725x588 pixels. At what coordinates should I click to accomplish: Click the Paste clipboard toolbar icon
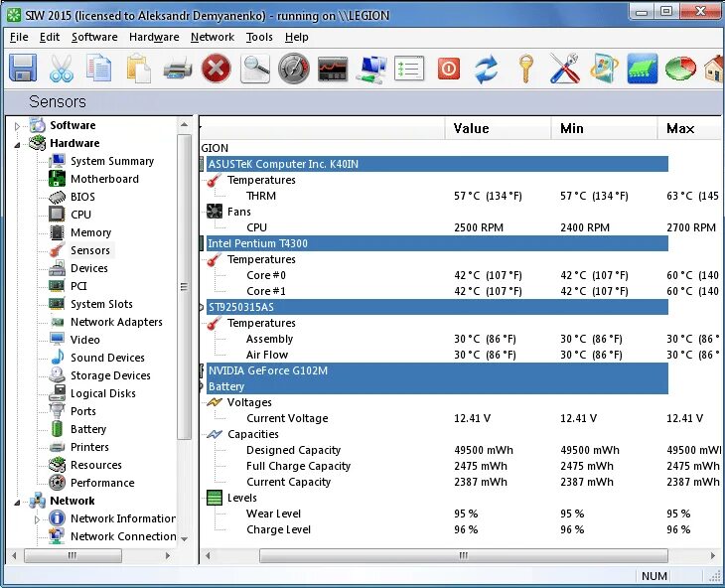pyautogui.click(x=138, y=69)
